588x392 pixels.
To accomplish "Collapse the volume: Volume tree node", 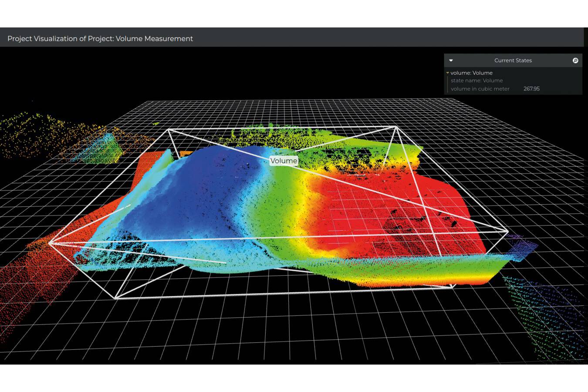I will [x=447, y=73].
